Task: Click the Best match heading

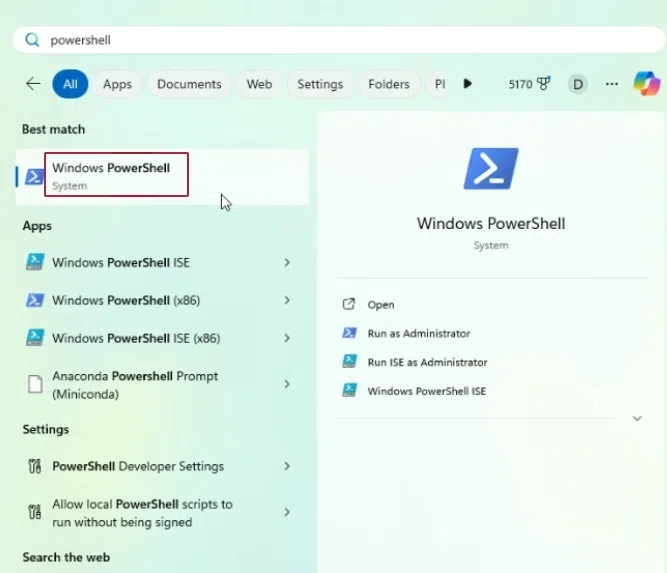Action: point(54,129)
